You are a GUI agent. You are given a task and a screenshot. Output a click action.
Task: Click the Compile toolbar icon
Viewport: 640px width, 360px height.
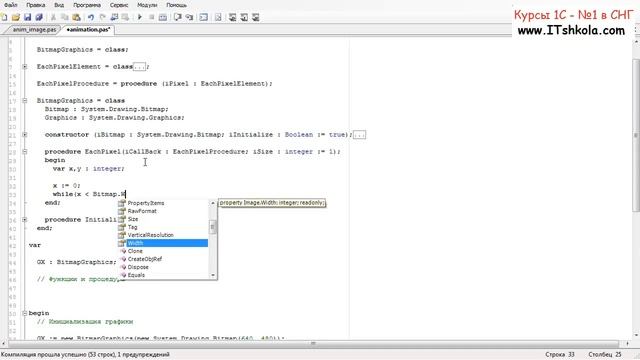(163, 17)
